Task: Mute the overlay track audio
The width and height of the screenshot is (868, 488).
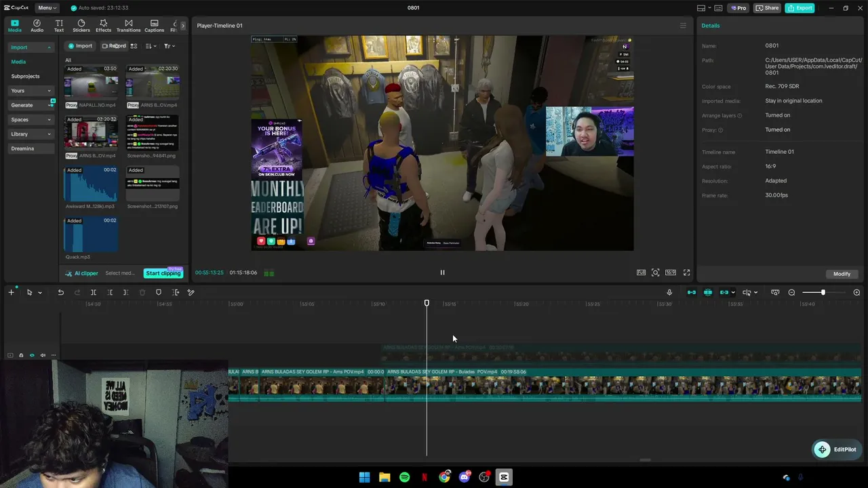Action: 43,355
